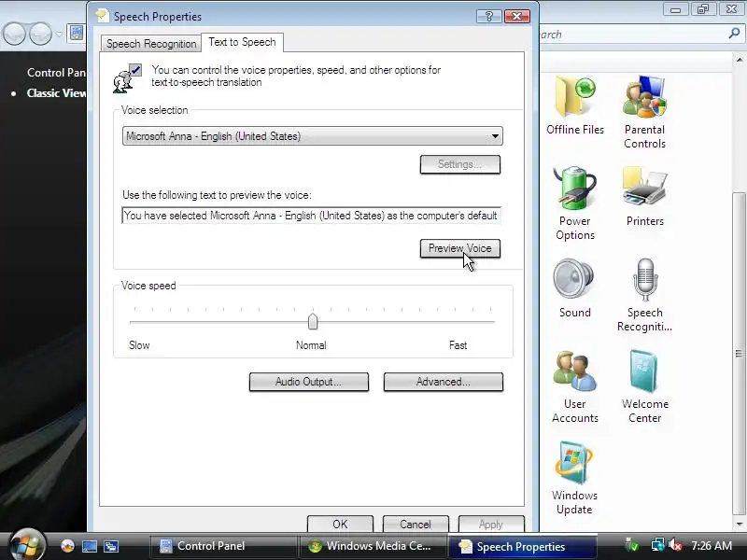The height and width of the screenshot is (560, 747).
Task: Open Power Options in Control Panel
Action: pos(575,203)
